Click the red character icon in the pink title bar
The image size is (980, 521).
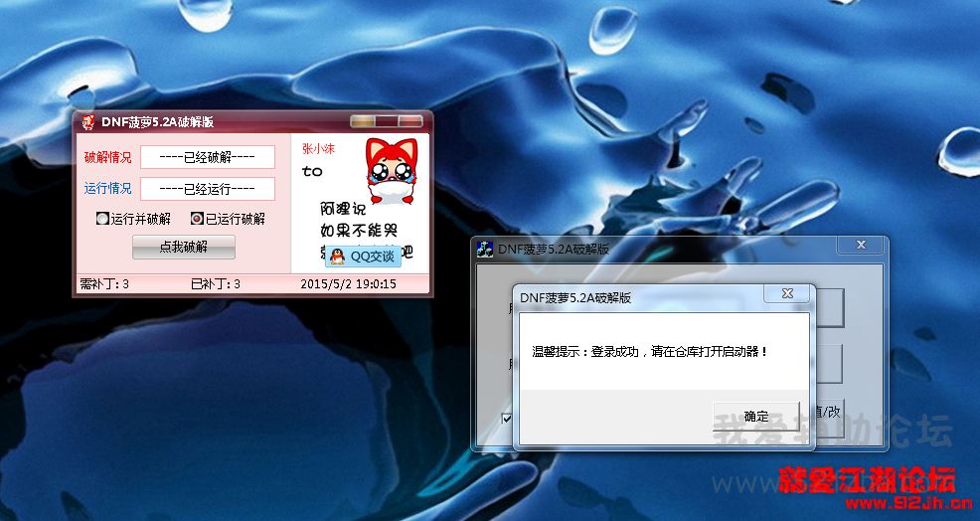[x=88, y=122]
